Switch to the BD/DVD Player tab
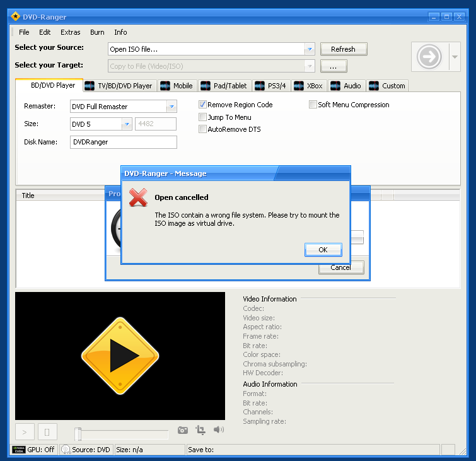476x461 pixels. (49, 85)
